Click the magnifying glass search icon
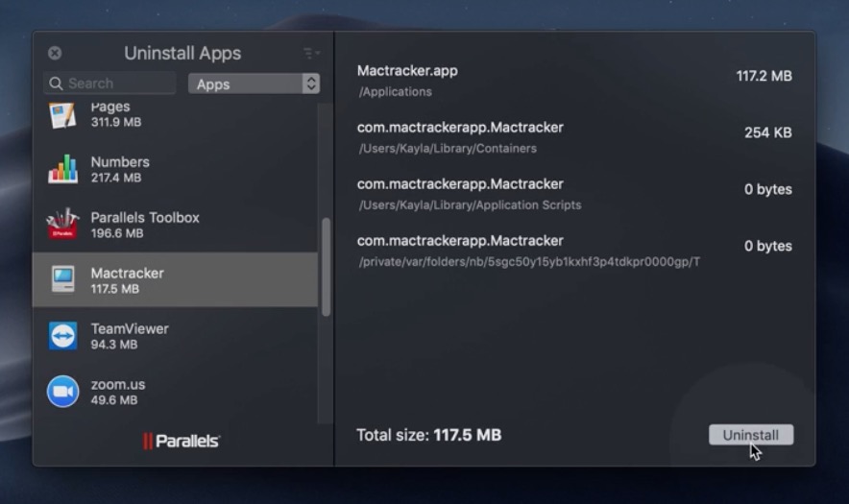This screenshot has width=849, height=504. pyautogui.click(x=56, y=84)
